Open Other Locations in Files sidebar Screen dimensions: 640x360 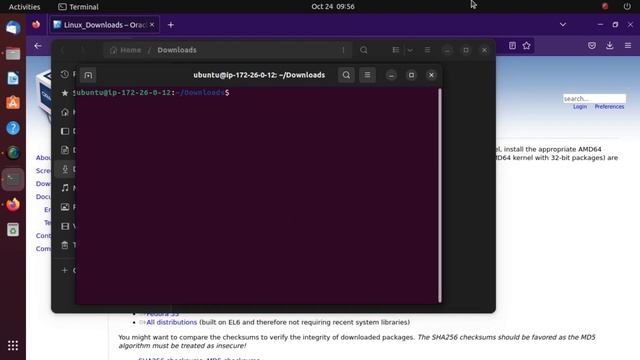pyautogui.click(x=65, y=270)
